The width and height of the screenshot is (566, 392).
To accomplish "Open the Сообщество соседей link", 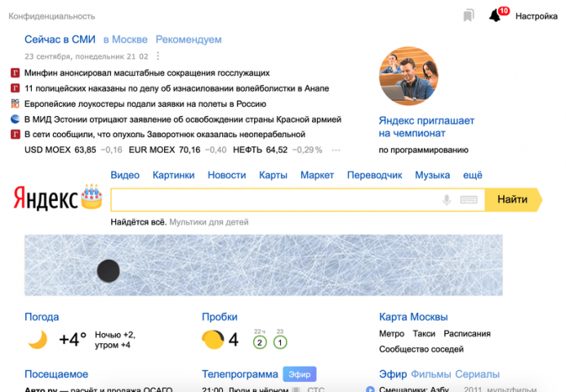I will 421,349.
